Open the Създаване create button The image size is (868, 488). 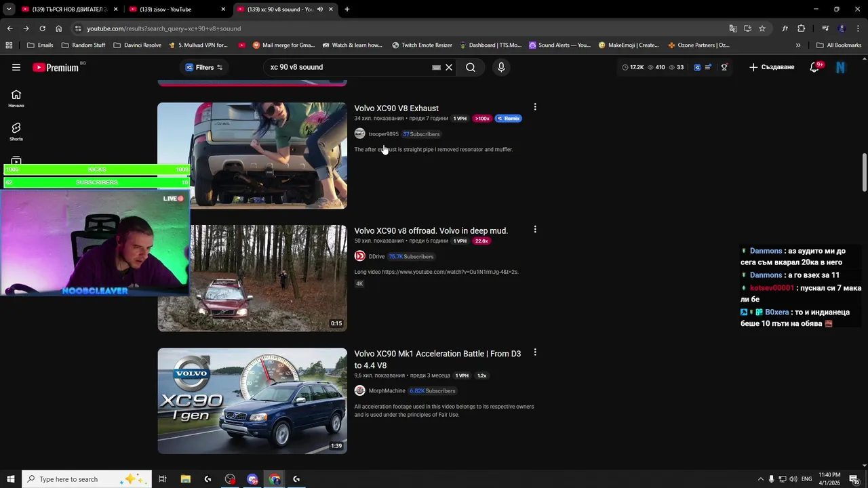pos(772,67)
